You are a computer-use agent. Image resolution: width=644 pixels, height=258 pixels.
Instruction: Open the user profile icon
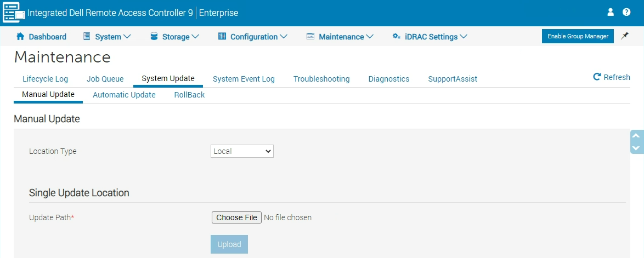point(611,12)
